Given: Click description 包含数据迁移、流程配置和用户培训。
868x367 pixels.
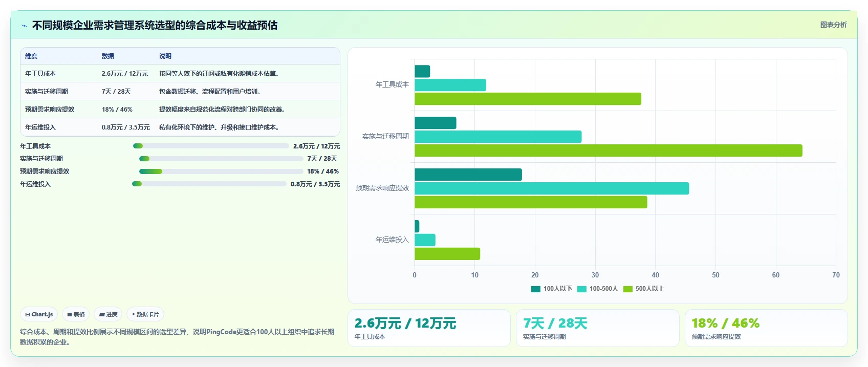Looking at the screenshot, I should (x=211, y=92).
